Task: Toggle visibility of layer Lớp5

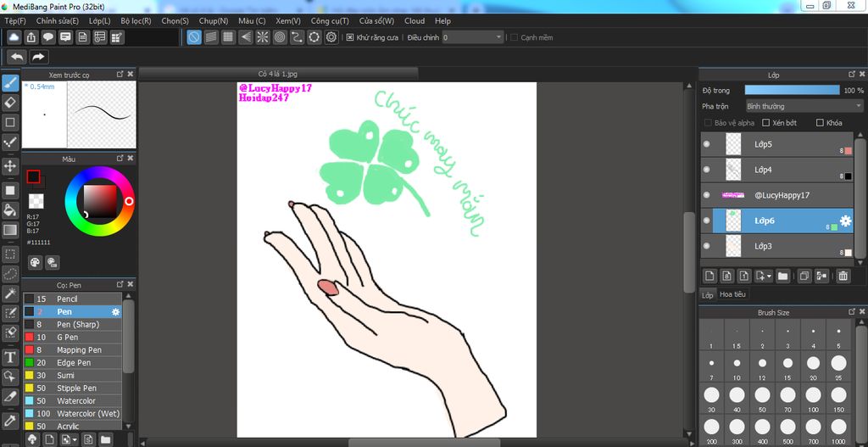Action: pyautogui.click(x=706, y=144)
